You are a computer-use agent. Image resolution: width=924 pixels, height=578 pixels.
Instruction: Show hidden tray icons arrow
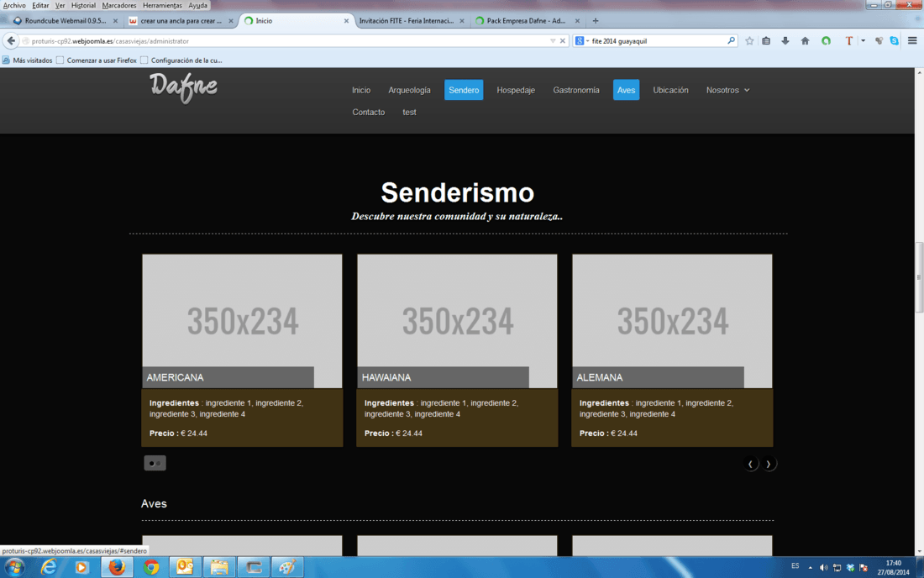(811, 567)
